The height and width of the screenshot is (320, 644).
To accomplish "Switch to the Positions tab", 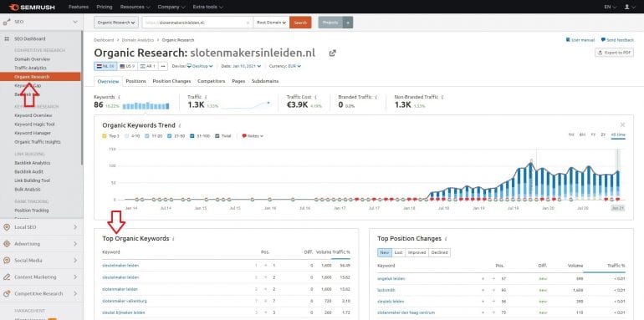I will coord(136,81).
